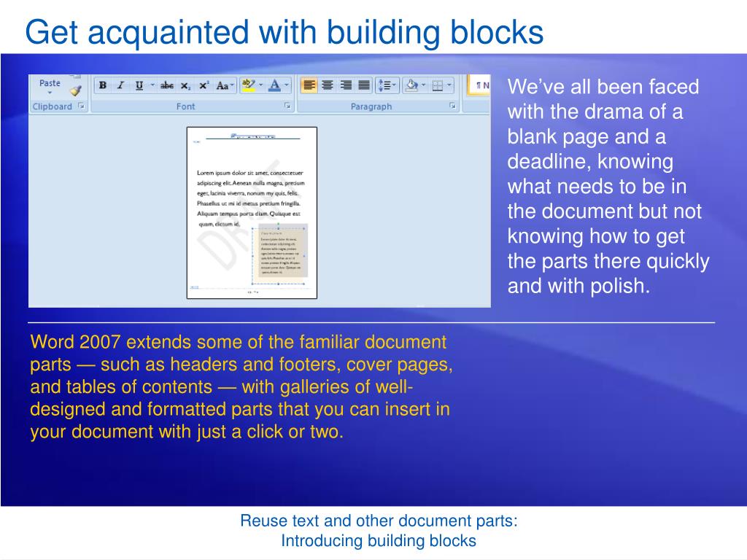This screenshot has width=747, height=560.
Task: Select the shaded text box in document
Action: pos(279,255)
